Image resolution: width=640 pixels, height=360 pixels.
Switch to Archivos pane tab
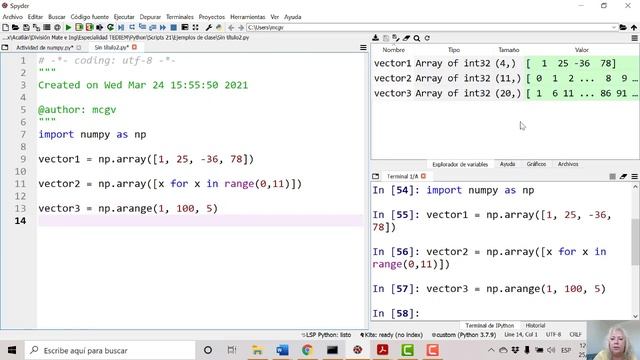[x=568, y=164]
